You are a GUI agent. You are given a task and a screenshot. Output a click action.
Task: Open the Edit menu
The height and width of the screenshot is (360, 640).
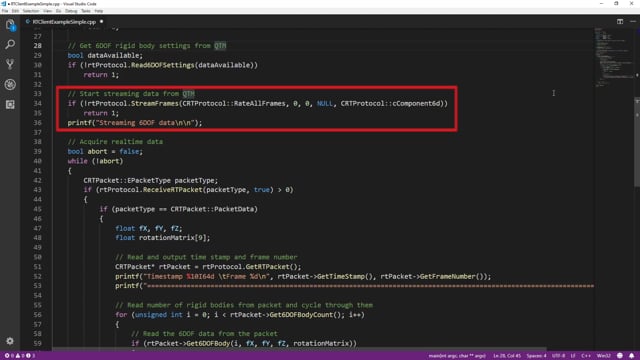pos(16,11)
